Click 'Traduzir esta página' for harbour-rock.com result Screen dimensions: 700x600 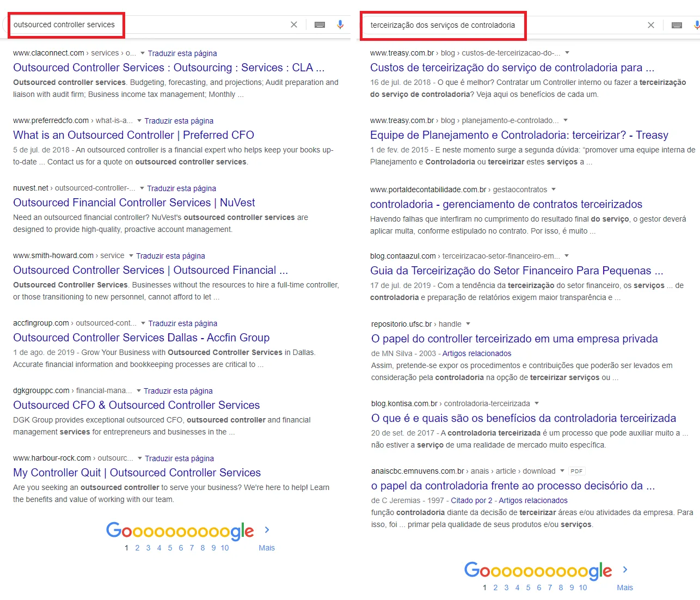(179, 458)
